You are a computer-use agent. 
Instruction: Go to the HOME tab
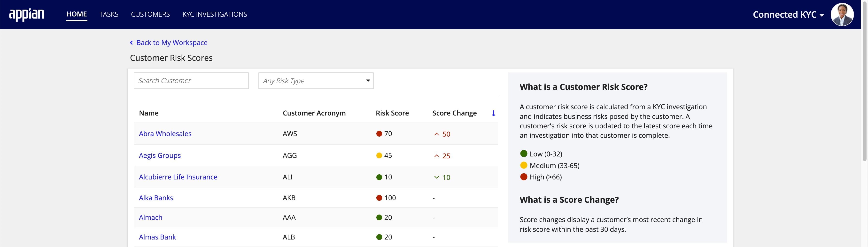coord(77,14)
